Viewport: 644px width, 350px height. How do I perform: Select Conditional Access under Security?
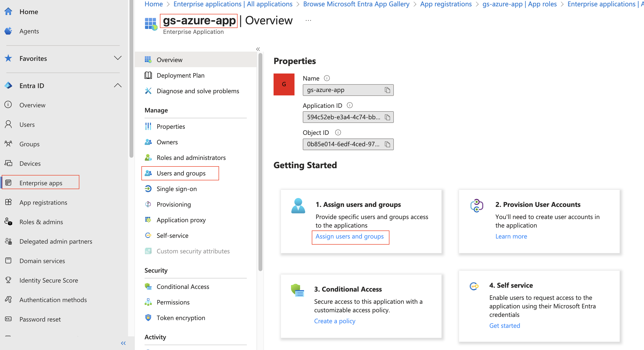[183, 286]
